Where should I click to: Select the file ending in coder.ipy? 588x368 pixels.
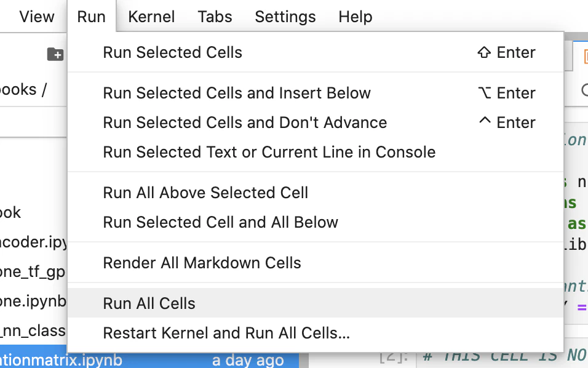pyautogui.click(x=33, y=242)
